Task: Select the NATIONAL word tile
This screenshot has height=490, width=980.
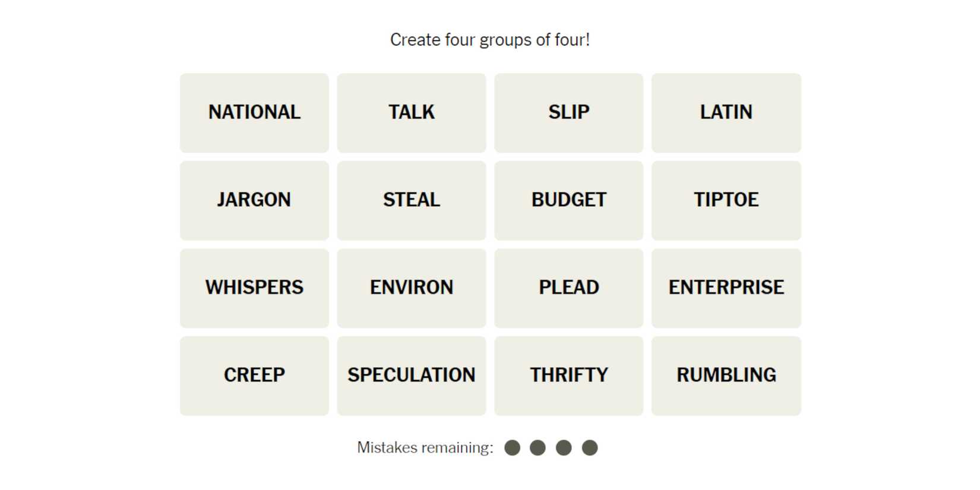Action: point(254,112)
